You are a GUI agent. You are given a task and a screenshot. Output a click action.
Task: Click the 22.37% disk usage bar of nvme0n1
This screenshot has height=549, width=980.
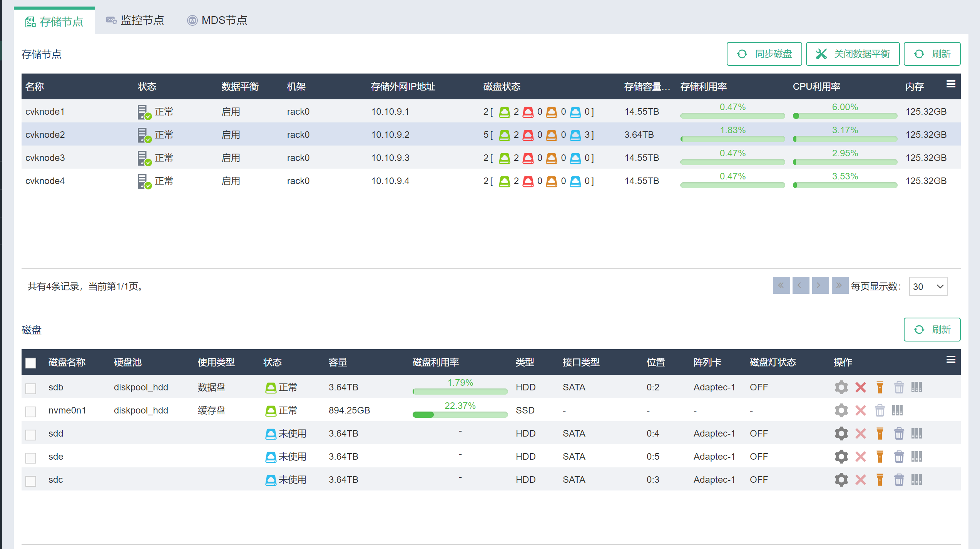[x=460, y=415]
